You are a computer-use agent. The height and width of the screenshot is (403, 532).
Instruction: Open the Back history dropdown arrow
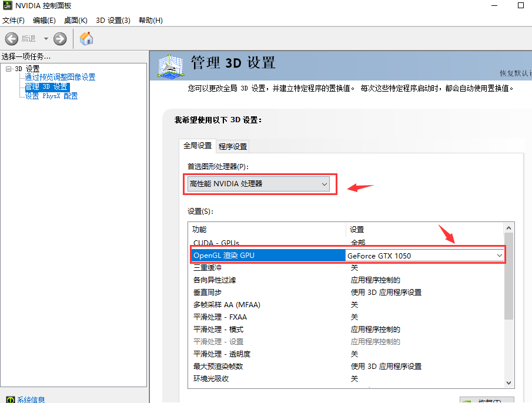tap(46, 39)
